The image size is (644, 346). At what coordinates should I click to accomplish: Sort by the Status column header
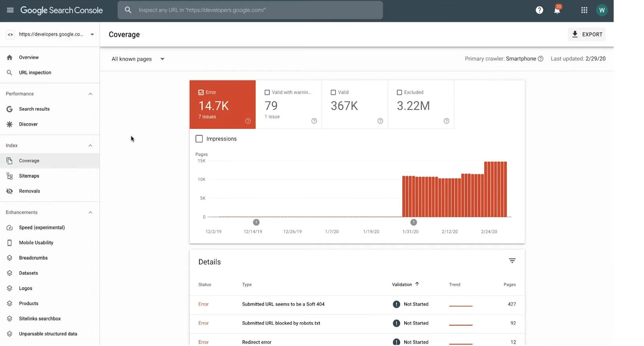[205, 285]
